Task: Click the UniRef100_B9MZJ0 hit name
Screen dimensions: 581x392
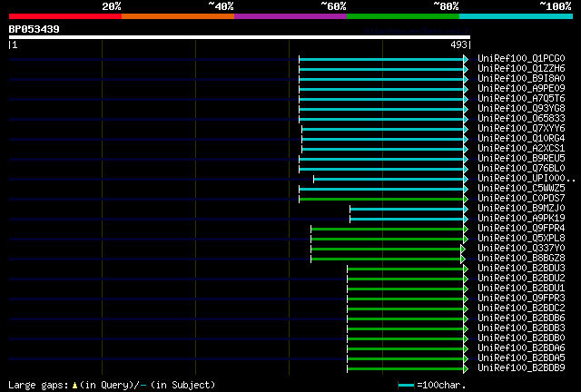Action: [521, 209]
